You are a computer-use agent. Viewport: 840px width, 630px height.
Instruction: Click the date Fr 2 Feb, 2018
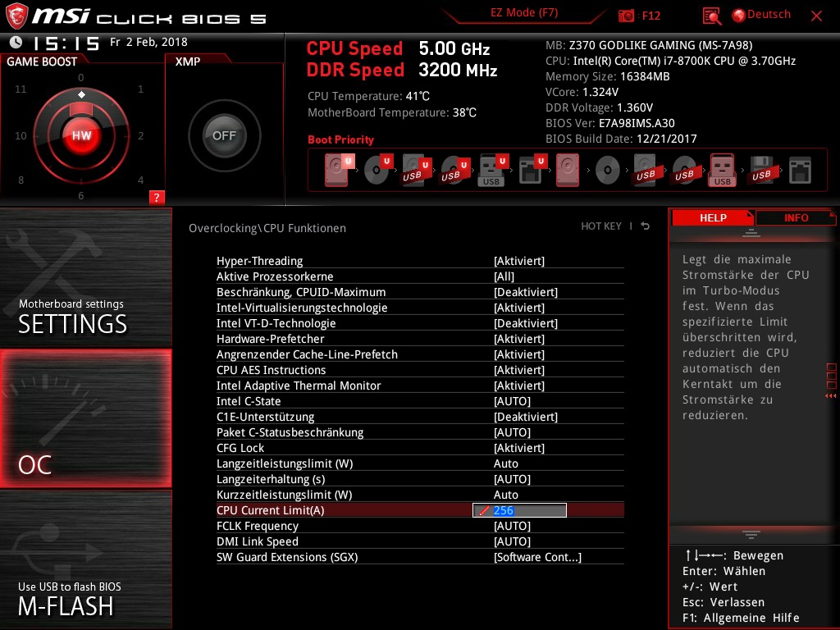click(x=148, y=42)
